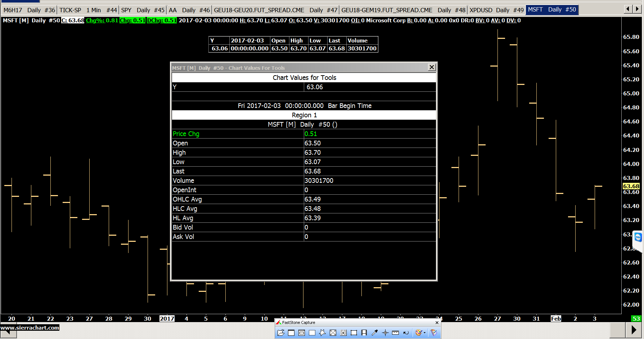644x339 pixels.
Task: Select the OHLC Avg row label
Action: pos(187,199)
